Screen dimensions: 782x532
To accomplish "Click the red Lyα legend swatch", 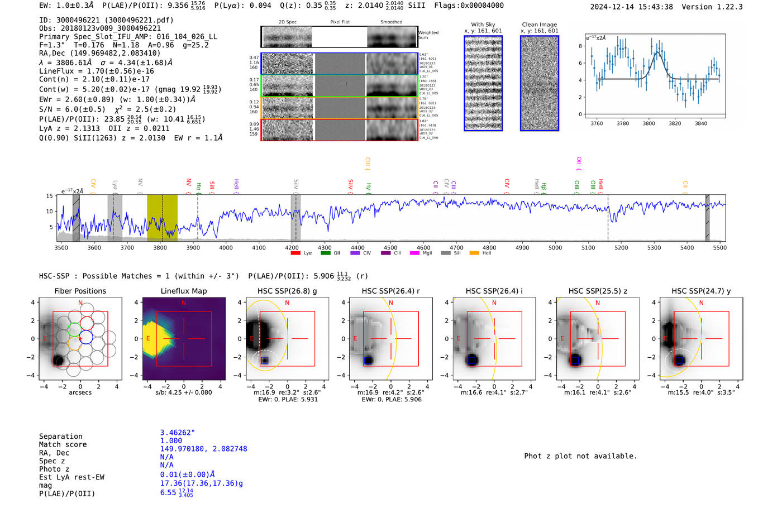I will [295, 253].
